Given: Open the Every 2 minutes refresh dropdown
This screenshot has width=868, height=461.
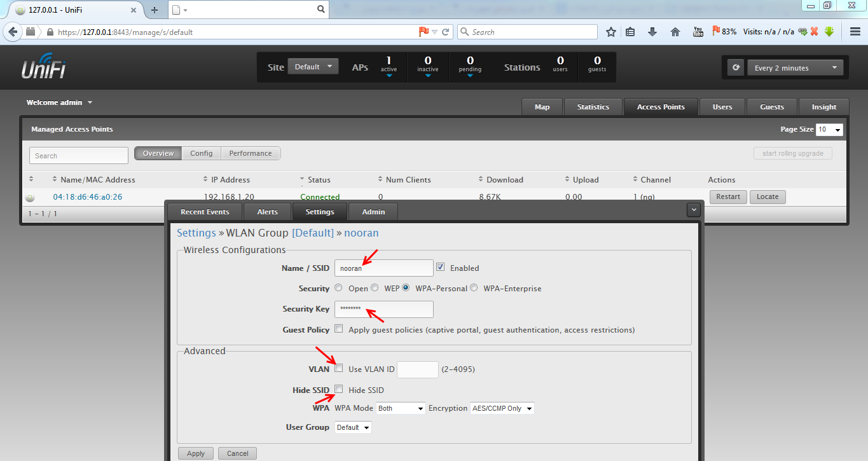Looking at the screenshot, I should coord(796,67).
